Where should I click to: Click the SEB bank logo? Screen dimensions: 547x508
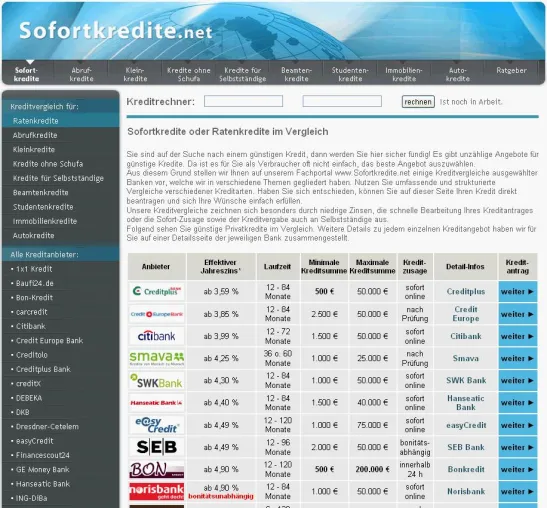(157, 447)
